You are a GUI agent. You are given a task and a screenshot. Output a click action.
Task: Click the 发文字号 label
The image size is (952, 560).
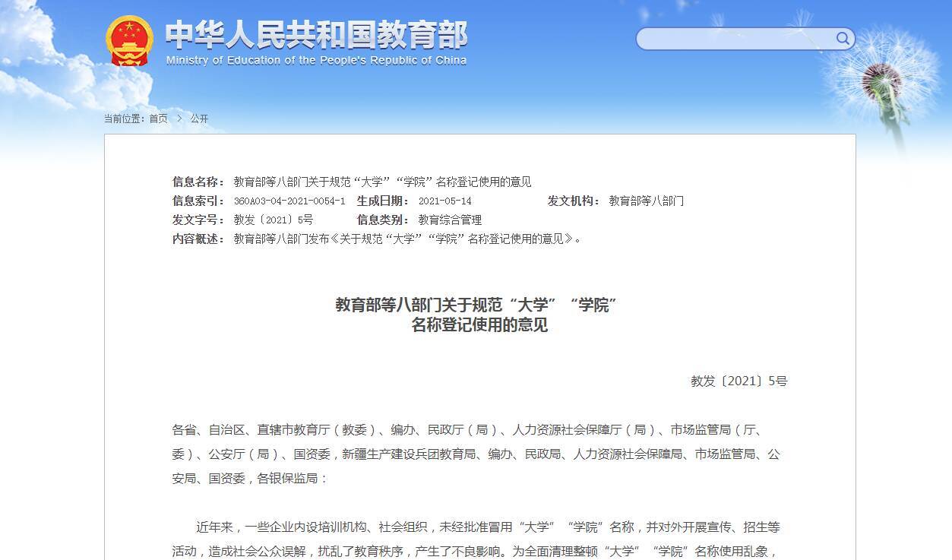198,220
